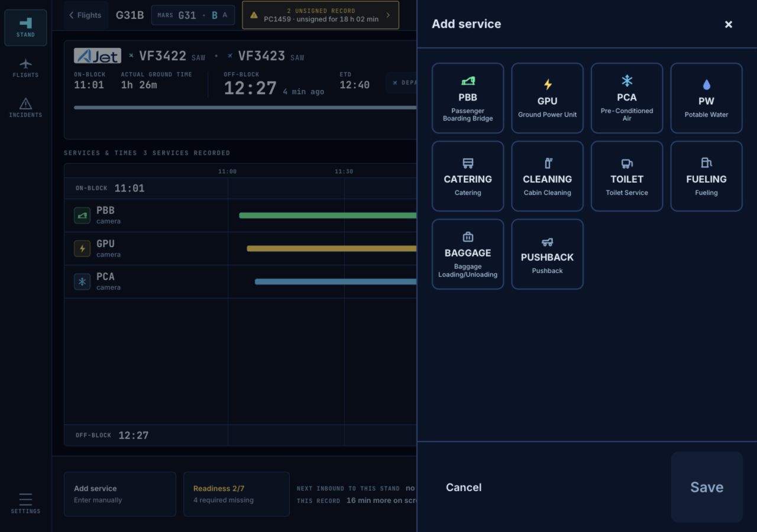Image resolution: width=757 pixels, height=532 pixels.
Task: Click the ground time progress bar
Action: (245, 108)
